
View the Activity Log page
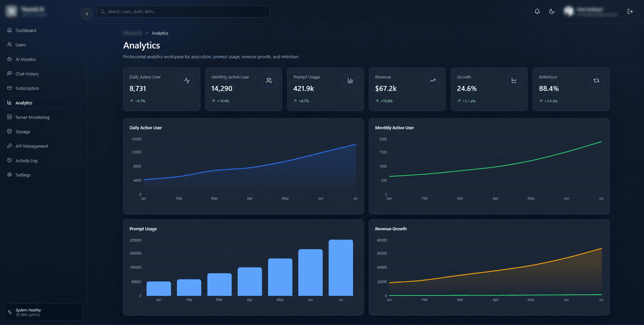43,160
